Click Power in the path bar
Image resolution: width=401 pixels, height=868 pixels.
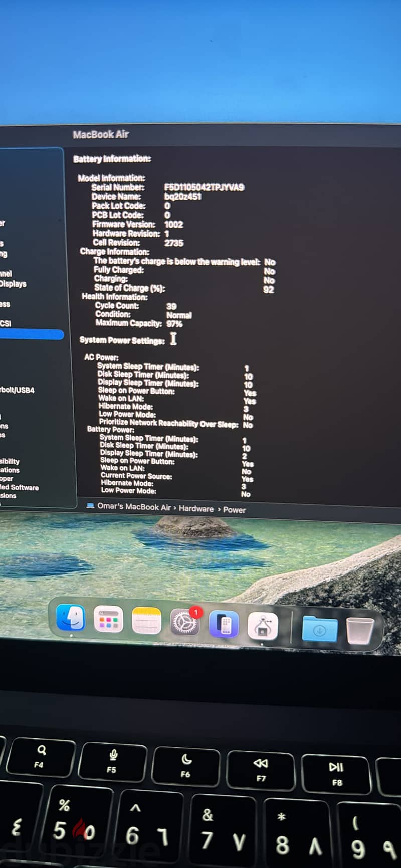[x=234, y=510]
